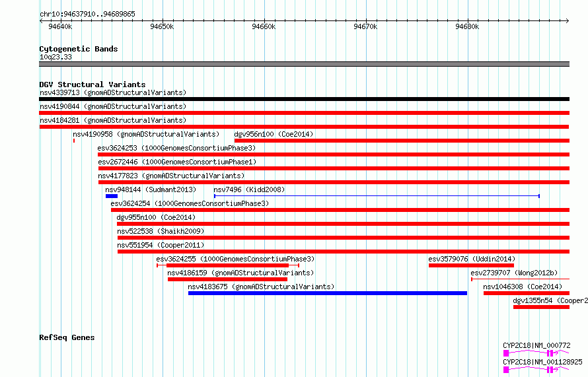Open the nsv7496 (Kidd2008) label
Screen dimensions: 588x377
[249, 189]
